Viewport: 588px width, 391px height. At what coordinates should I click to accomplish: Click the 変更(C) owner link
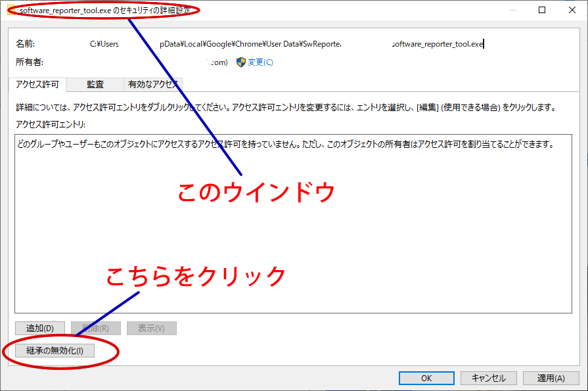point(260,62)
